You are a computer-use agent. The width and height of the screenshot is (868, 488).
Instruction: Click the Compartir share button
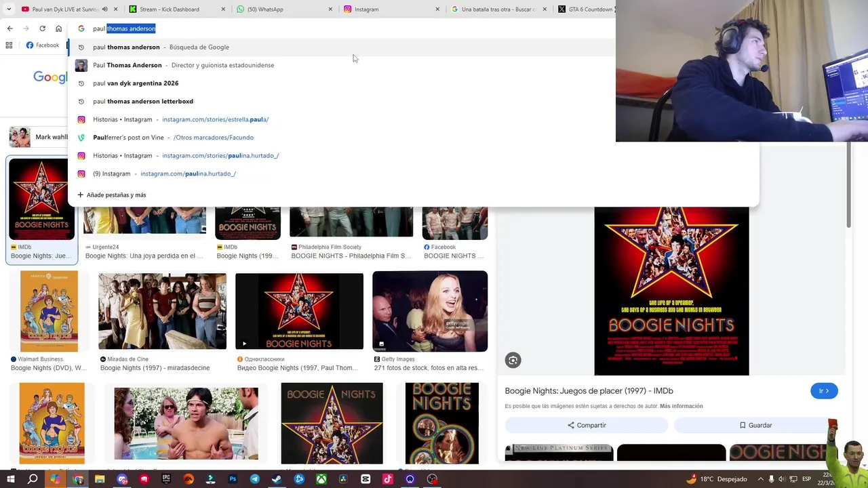point(587,425)
